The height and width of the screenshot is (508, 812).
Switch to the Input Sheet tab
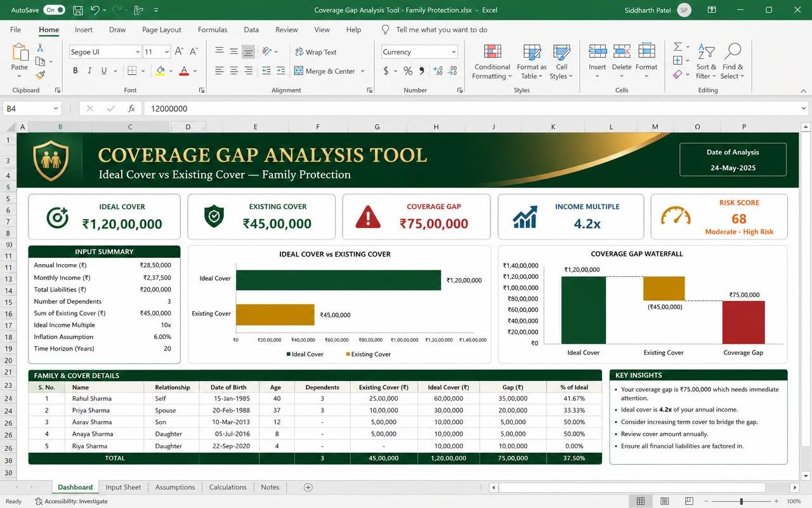coord(123,487)
